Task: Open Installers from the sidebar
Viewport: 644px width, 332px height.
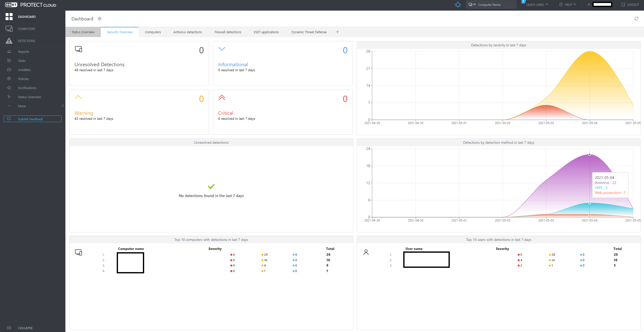Action: (x=24, y=70)
